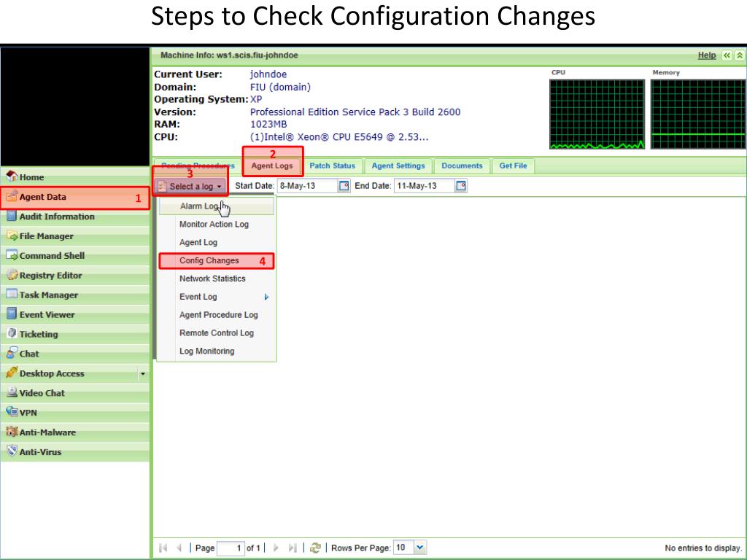Expand Event Log submenu arrow
Viewport: 747px width, 560px height.
[266, 297]
